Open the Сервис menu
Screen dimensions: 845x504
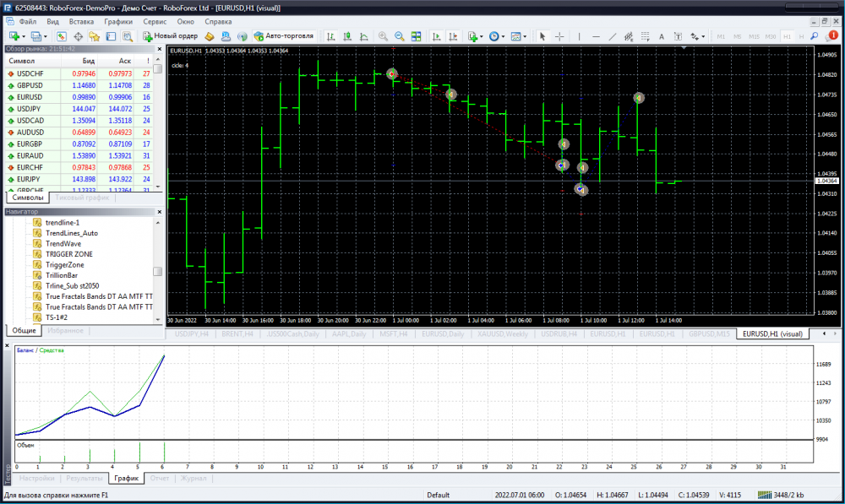[x=155, y=22]
